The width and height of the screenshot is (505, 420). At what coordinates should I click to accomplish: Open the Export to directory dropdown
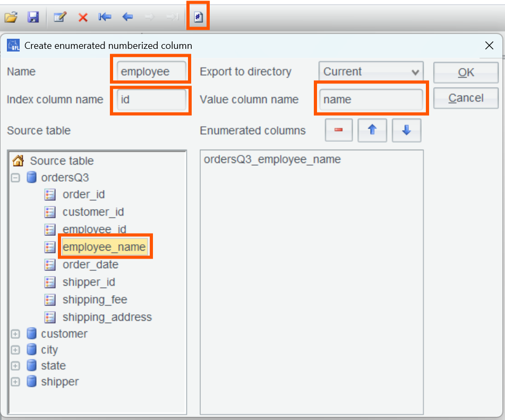point(371,72)
